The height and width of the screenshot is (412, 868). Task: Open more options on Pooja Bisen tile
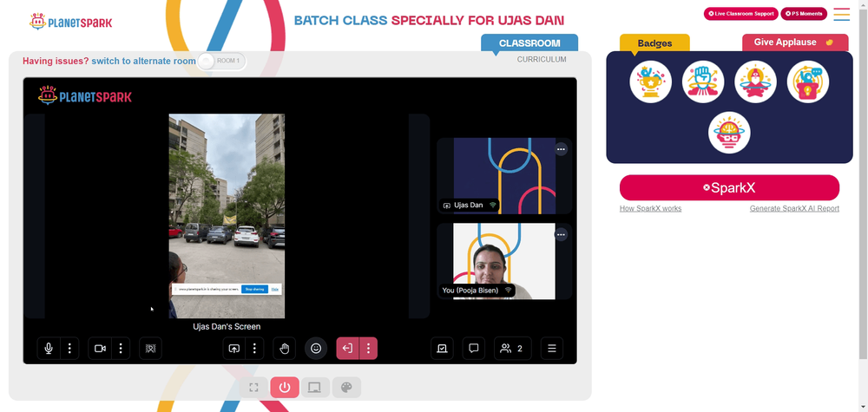562,235
